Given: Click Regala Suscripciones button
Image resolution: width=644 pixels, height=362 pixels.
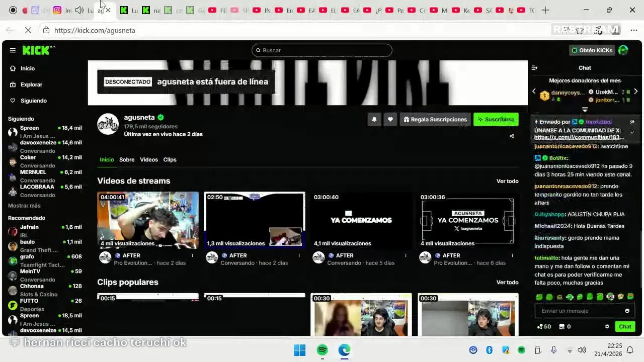Looking at the screenshot, I should coord(435,120).
